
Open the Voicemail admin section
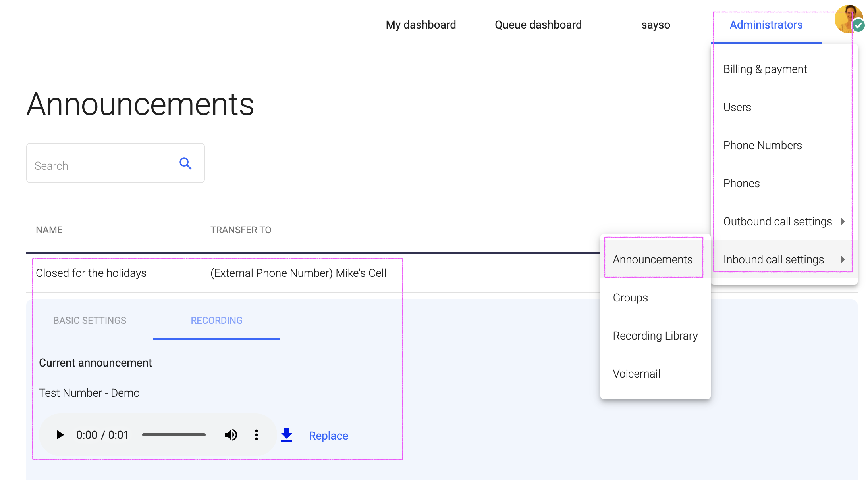coord(636,373)
